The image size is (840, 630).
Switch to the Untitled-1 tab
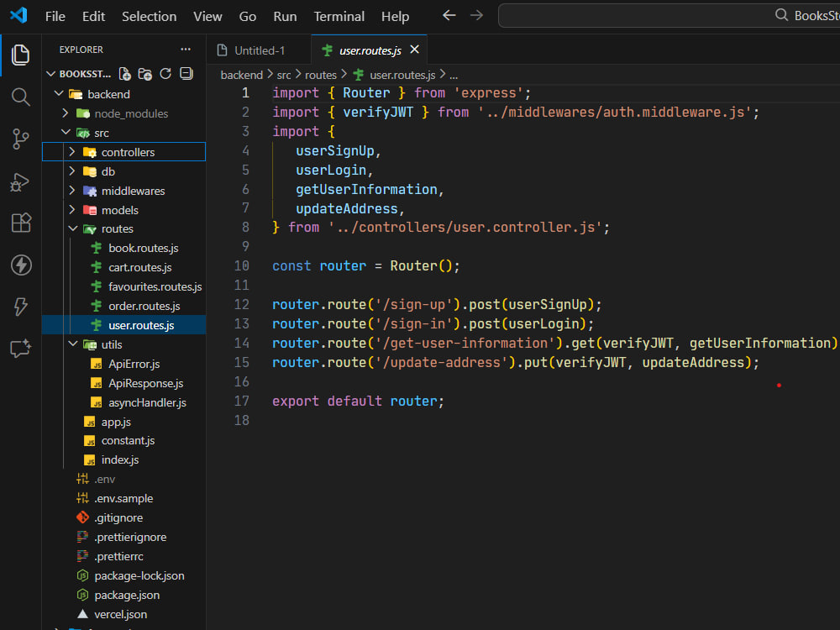[x=258, y=50]
